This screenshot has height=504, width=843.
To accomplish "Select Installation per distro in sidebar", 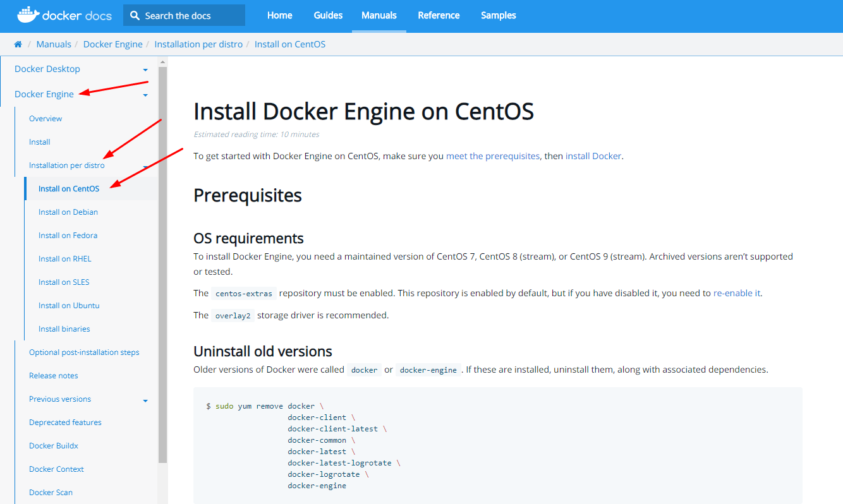I will (67, 165).
